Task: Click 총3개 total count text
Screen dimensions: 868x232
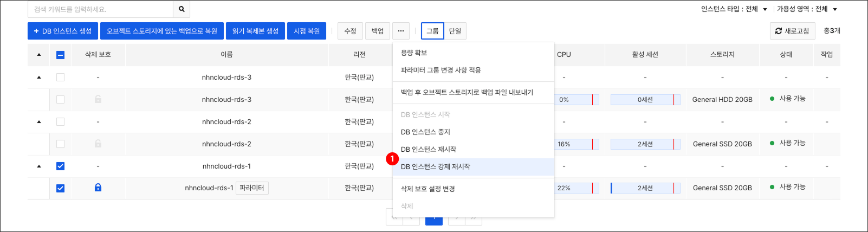Action: coord(832,31)
